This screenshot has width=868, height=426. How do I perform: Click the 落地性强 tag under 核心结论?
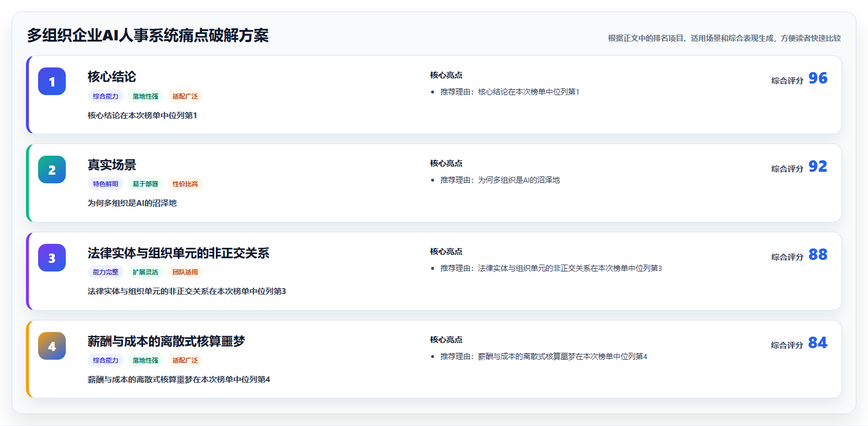tap(145, 96)
